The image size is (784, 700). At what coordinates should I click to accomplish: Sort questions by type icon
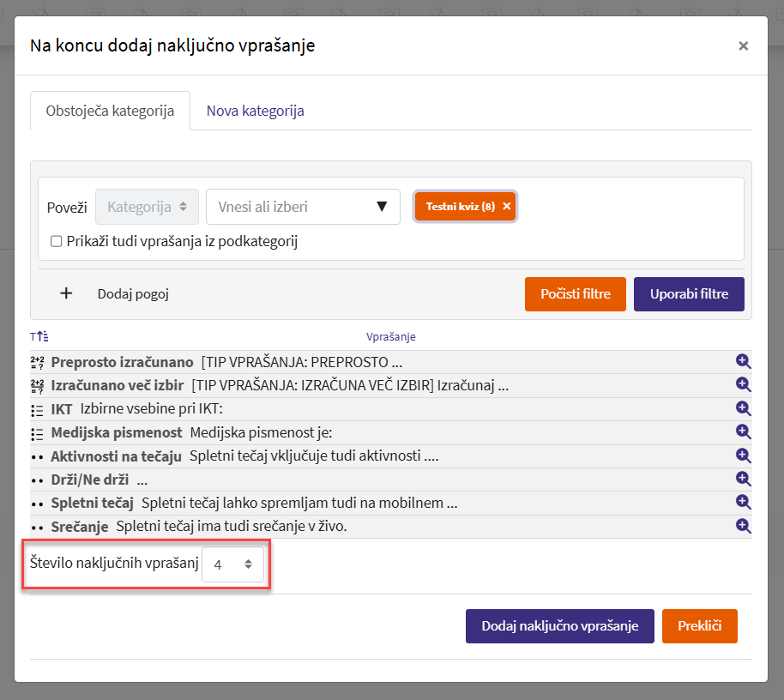[39, 337]
